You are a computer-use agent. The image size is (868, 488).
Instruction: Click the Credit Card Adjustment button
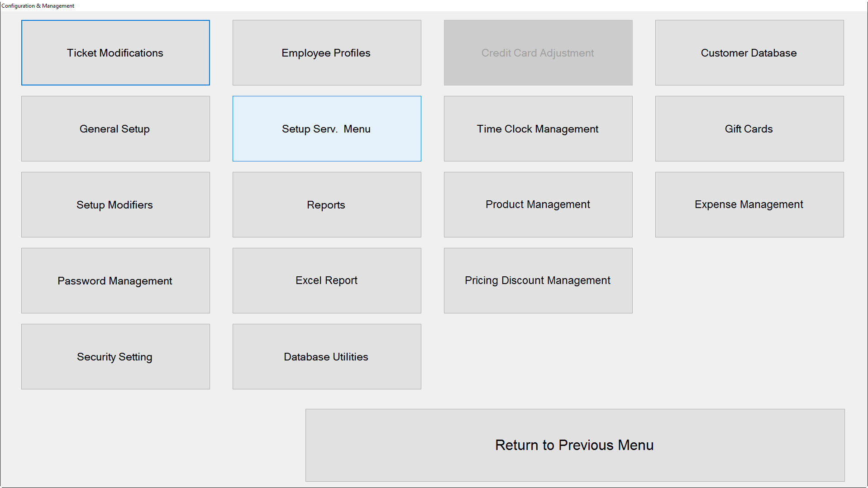click(x=538, y=52)
